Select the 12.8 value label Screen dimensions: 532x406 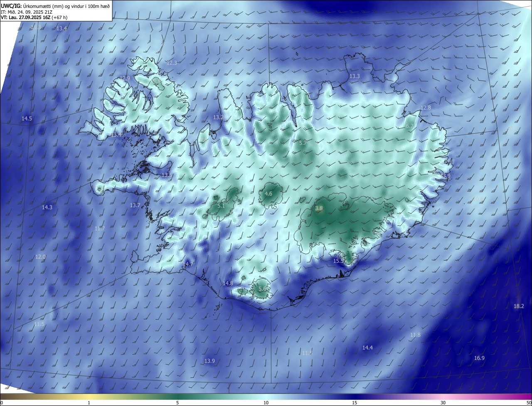(x=426, y=108)
